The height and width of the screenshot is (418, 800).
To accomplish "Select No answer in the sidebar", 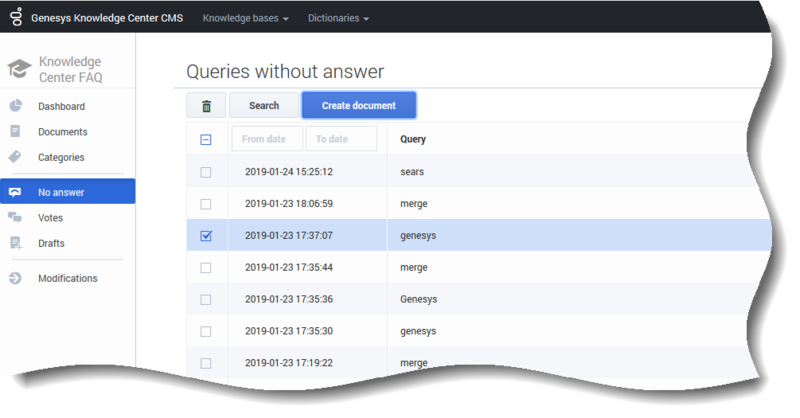I will pyautogui.click(x=62, y=192).
